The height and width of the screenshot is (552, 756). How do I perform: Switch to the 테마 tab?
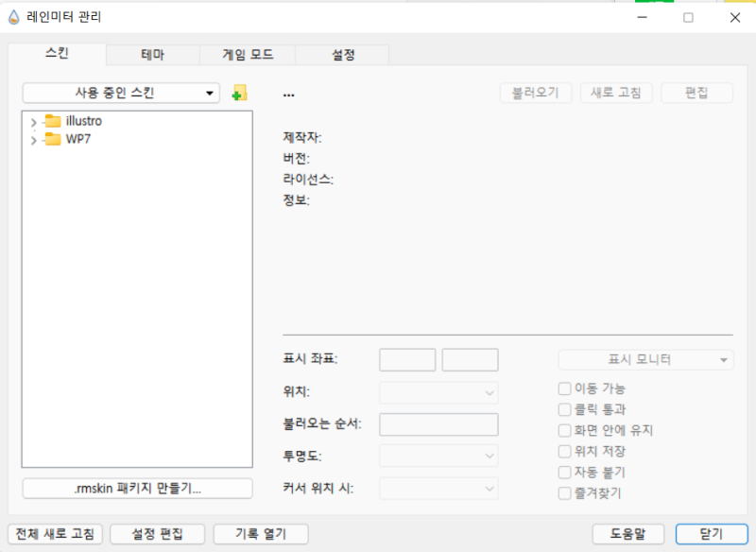click(x=152, y=55)
